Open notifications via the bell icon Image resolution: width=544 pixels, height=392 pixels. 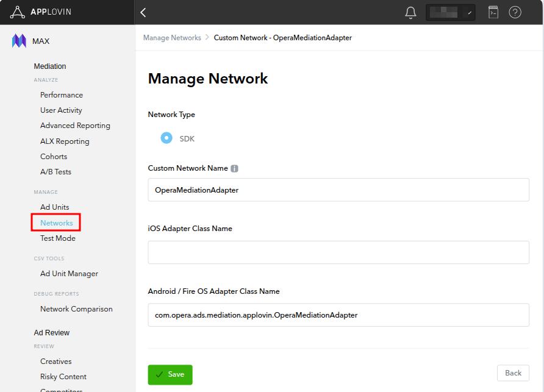(x=410, y=12)
